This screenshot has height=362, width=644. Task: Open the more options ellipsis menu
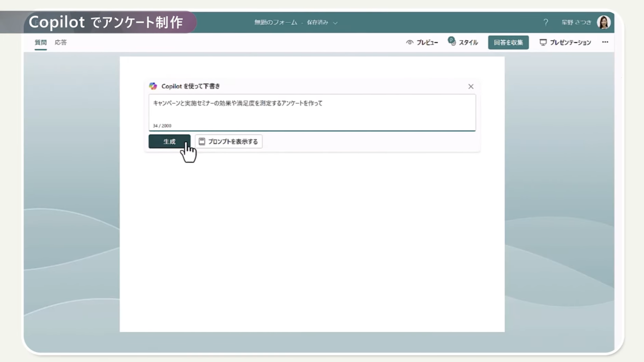click(x=605, y=43)
